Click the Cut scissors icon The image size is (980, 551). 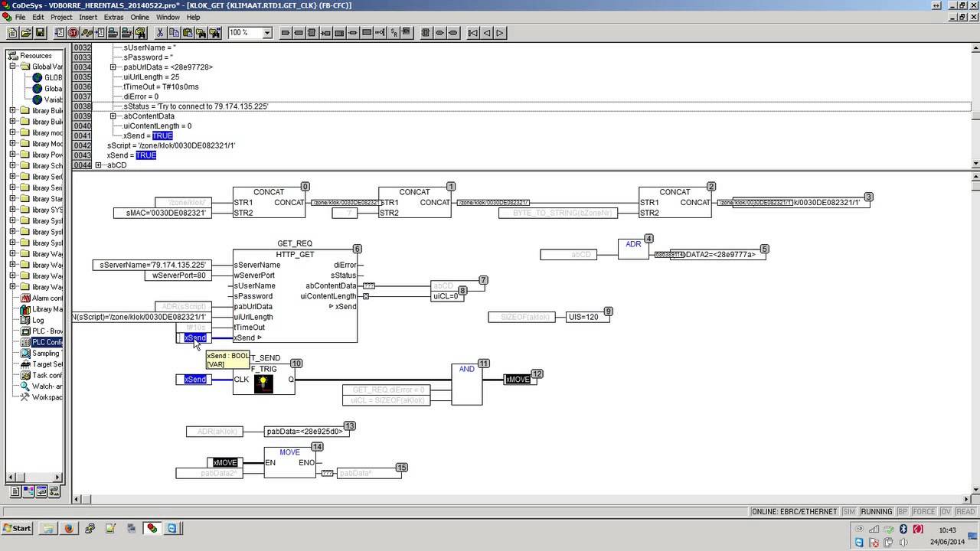pos(160,33)
